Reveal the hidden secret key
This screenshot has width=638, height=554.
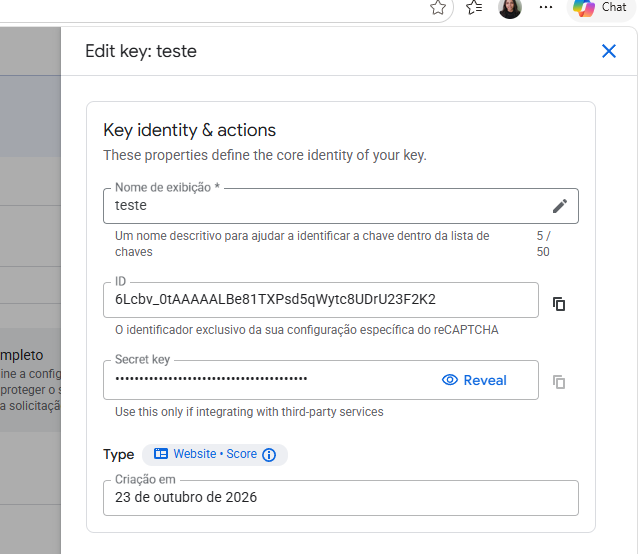[x=474, y=380]
